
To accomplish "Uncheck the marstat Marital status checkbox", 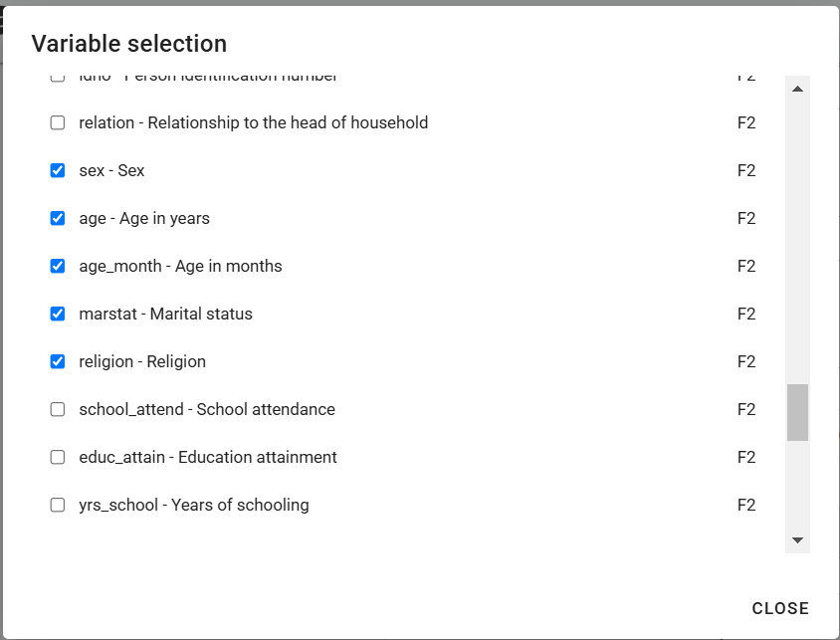I will [x=58, y=315].
